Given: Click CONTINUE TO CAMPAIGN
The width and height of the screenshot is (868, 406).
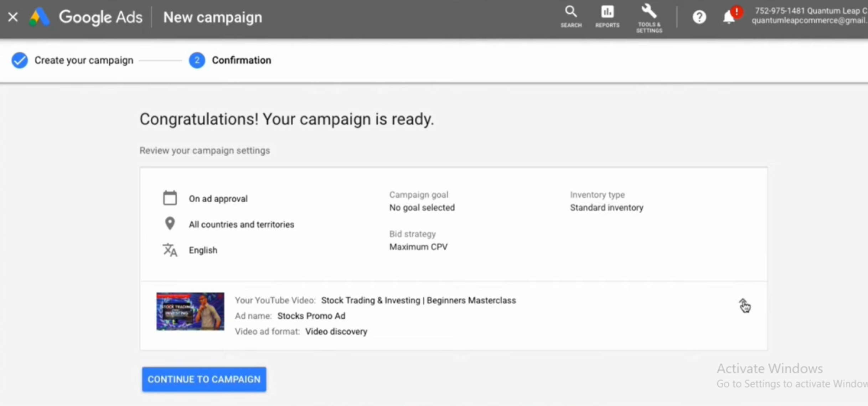Looking at the screenshot, I should [204, 379].
